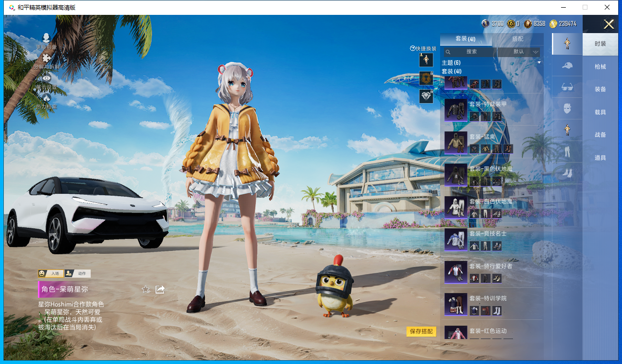Click the 特训学院 top piece icon
Viewport: 622px width, 364px height.
click(474, 311)
